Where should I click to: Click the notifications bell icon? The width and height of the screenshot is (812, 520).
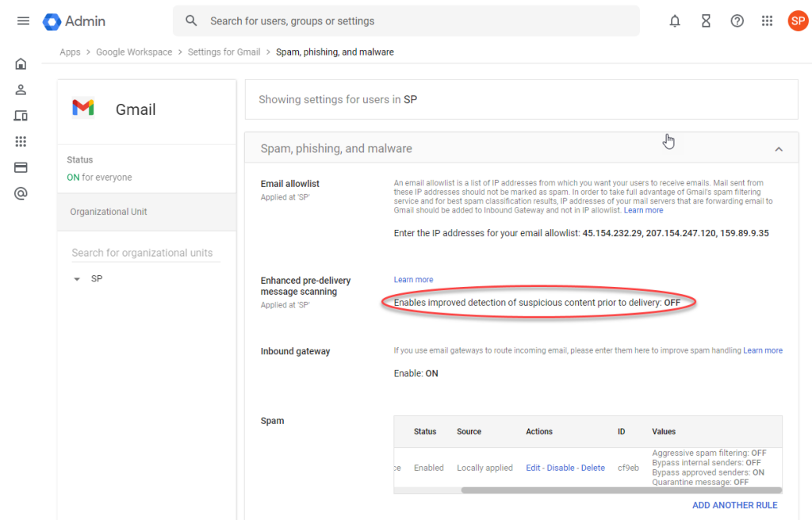pyautogui.click(x=675, y=21)
